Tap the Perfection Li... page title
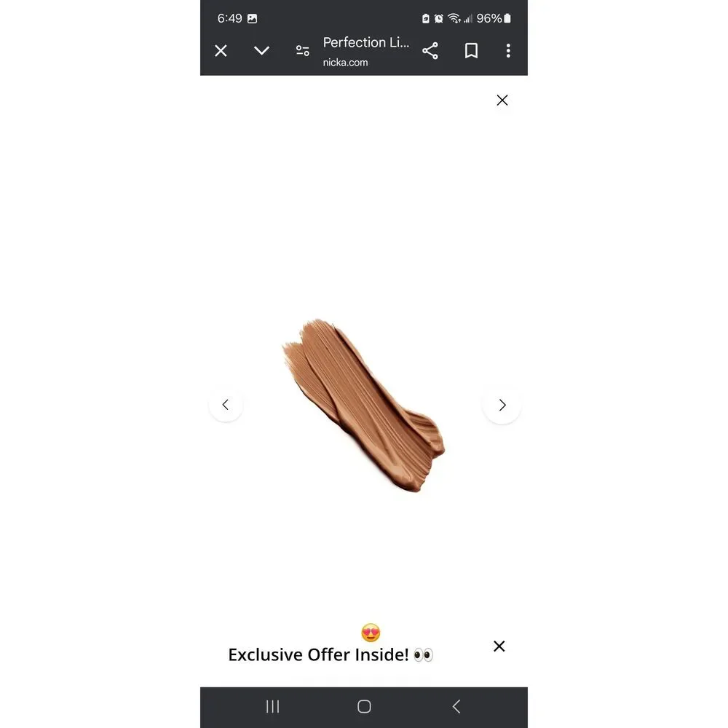 coord(366,43)
